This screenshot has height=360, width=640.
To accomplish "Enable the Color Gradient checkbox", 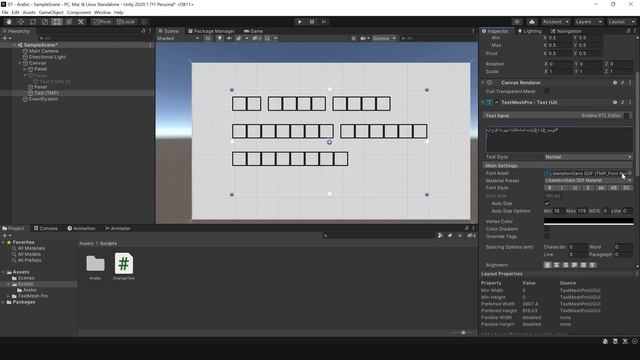I will tap(547, 229).
